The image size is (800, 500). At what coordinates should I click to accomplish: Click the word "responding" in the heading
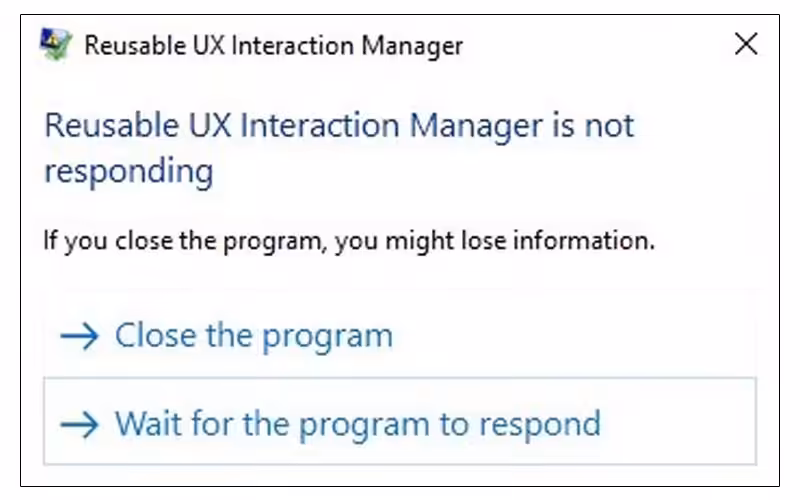point(129,171)
